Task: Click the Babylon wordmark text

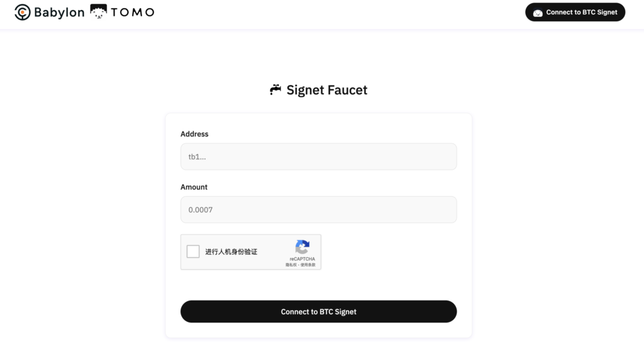Action: 60,12
